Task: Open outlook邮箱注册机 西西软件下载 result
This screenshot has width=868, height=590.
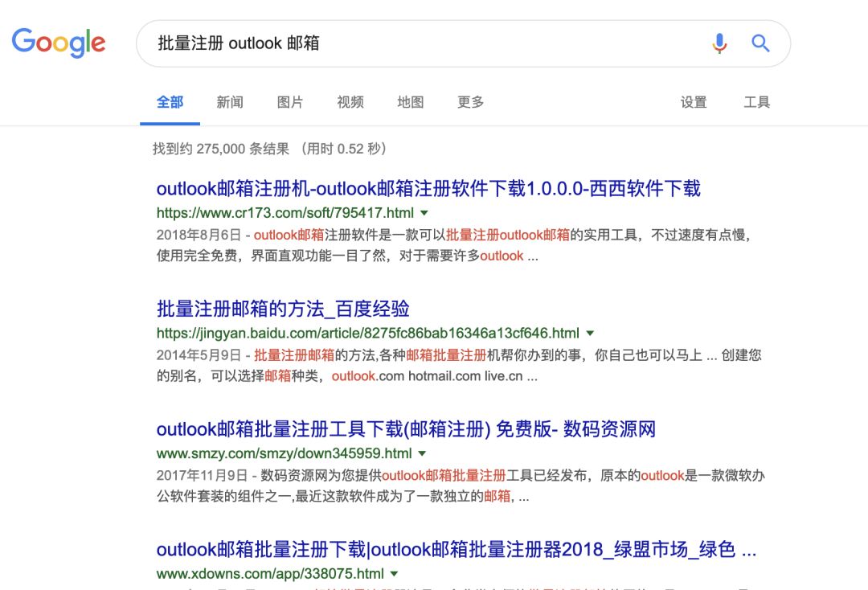Action: [x=428, y=189]
